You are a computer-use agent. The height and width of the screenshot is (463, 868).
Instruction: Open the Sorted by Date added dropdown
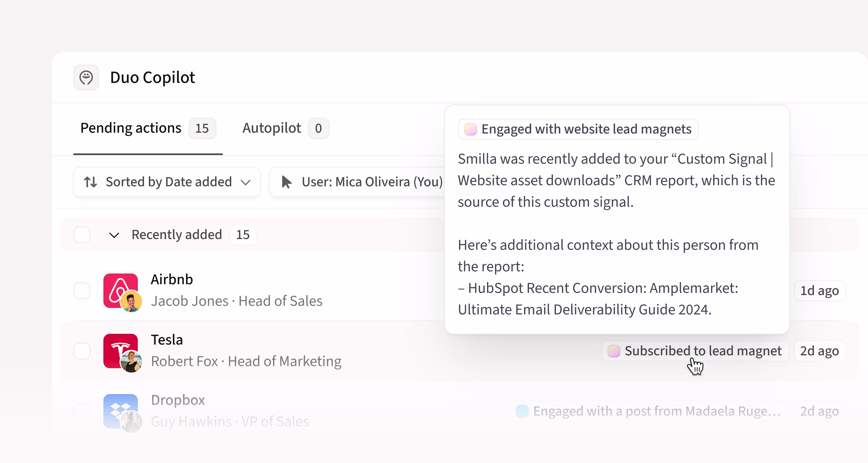point(167,182)
